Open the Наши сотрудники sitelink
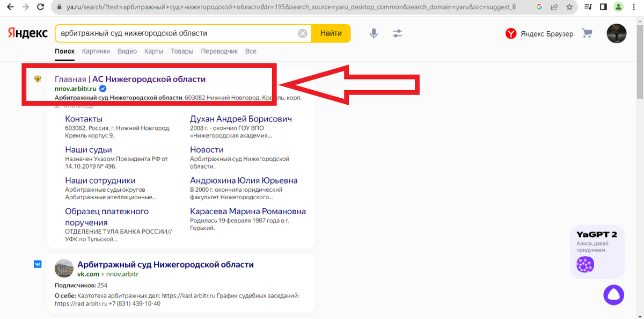The height and width of the screenshot is (319, 644). [100, 180]
